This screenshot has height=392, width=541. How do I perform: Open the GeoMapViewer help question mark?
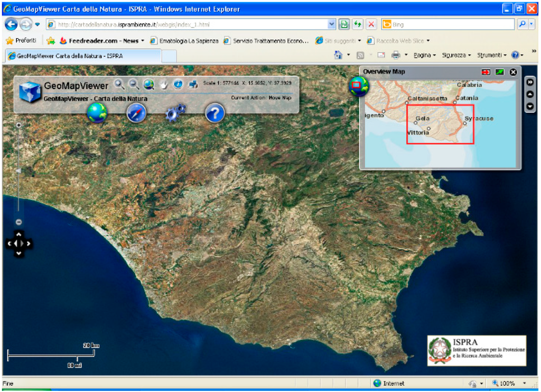(214, 113)
